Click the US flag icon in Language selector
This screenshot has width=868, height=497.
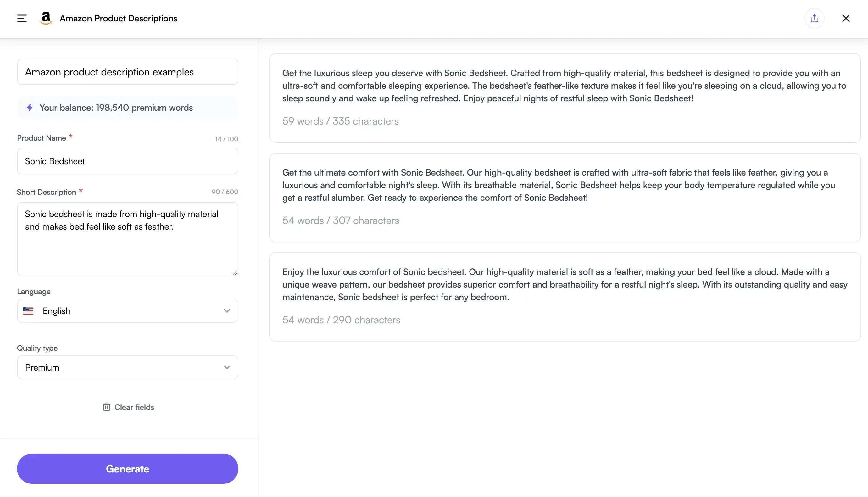point(29,311)
